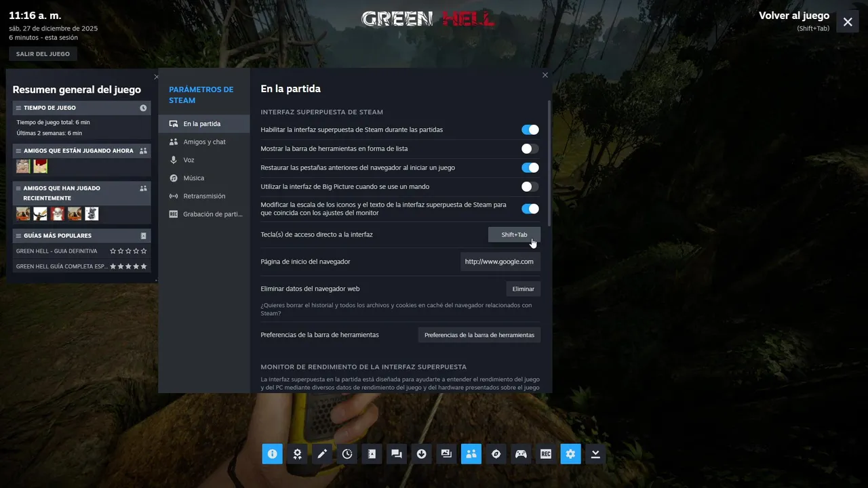Collapse the toolbar with down-arrow icon

click(595, 454)
